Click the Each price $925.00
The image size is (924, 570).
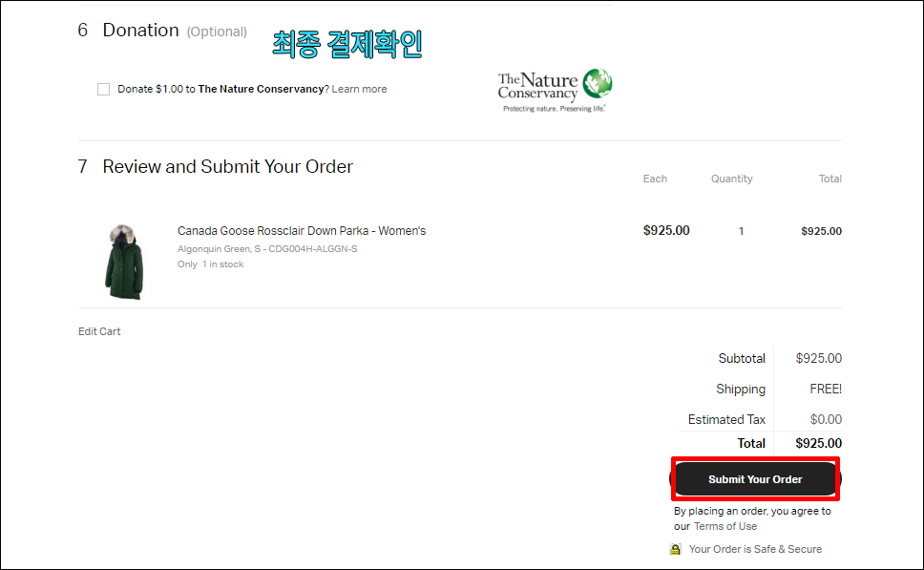[666, 230]
